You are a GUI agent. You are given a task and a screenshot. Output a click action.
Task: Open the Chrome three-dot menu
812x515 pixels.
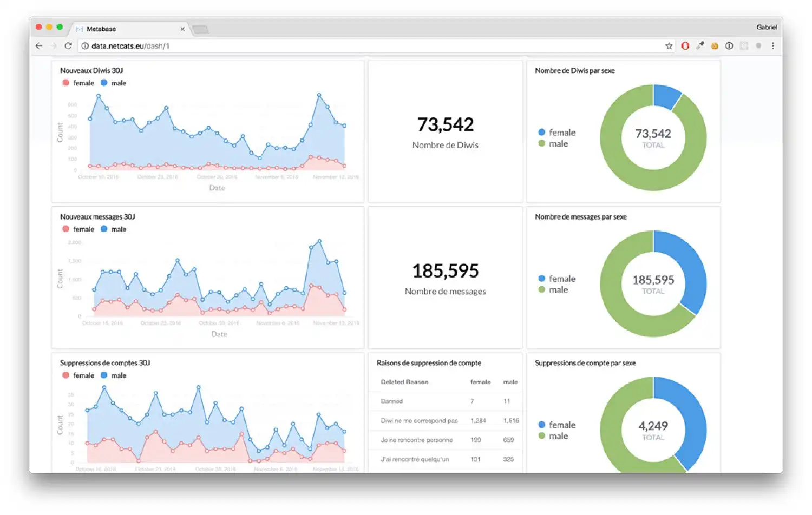[x=773, y=46]
